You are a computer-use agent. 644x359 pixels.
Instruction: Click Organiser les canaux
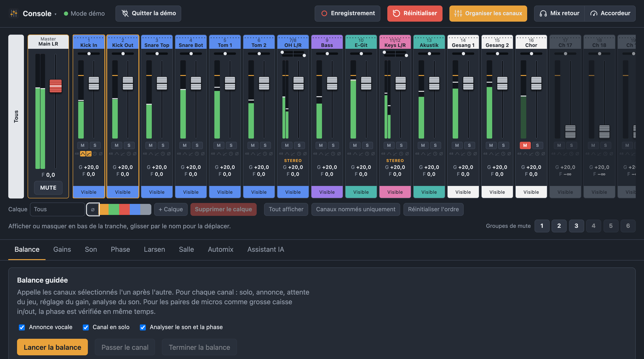pyautogui.click(x=488, y=13)
